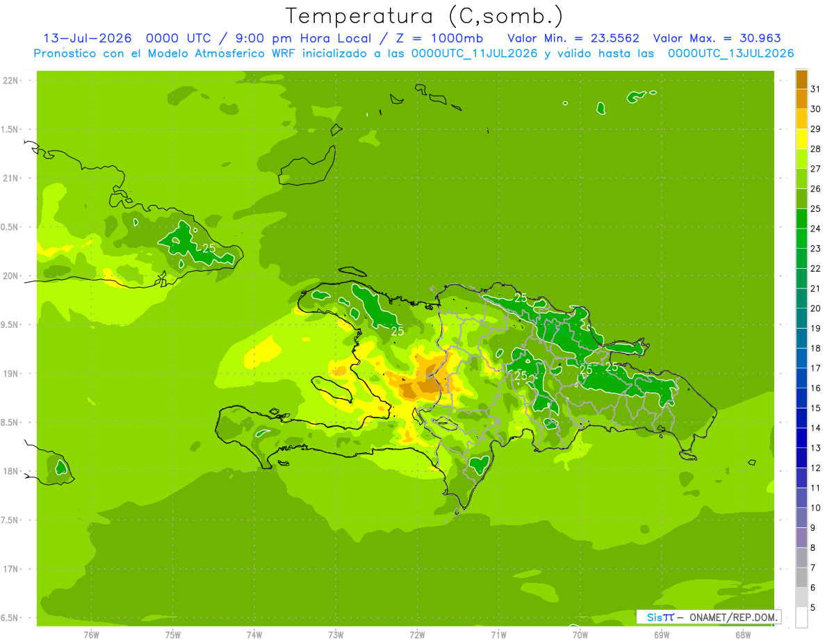The width and height of the screenshot is (834, 644).
Task: Pick the lime swatch between 27 and 28
Action: (801, 158)
